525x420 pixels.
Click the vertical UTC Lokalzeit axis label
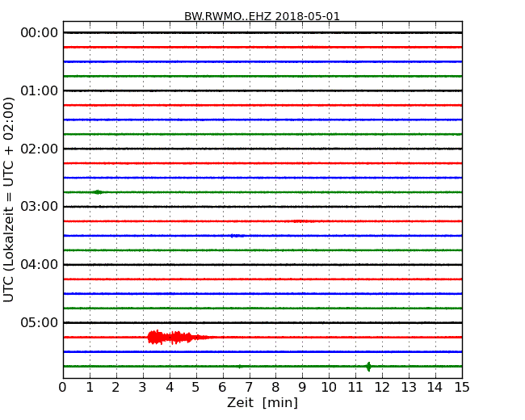pyautogui.click(x=9, y=199)
